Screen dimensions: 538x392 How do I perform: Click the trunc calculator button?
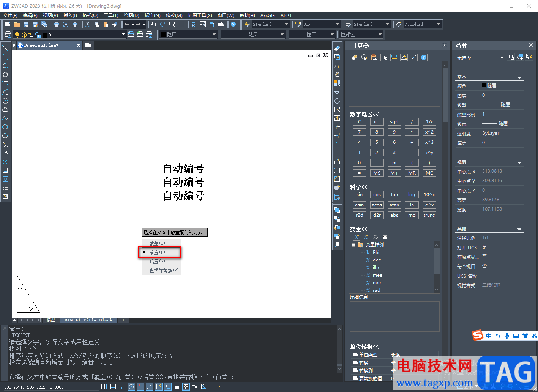point(429,215)
